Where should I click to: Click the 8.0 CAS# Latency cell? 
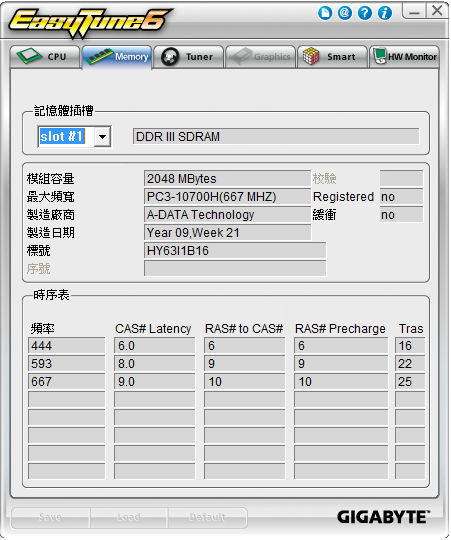[155, 364]
